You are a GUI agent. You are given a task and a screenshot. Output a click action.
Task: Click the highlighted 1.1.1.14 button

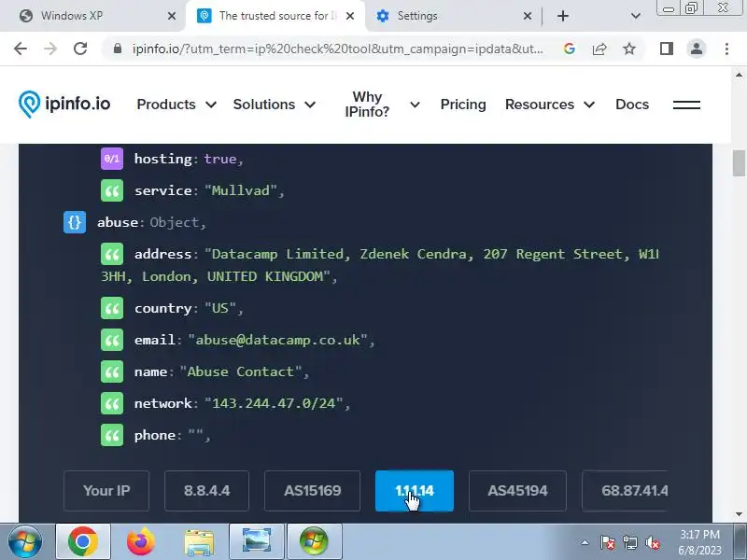click(415, 491)
